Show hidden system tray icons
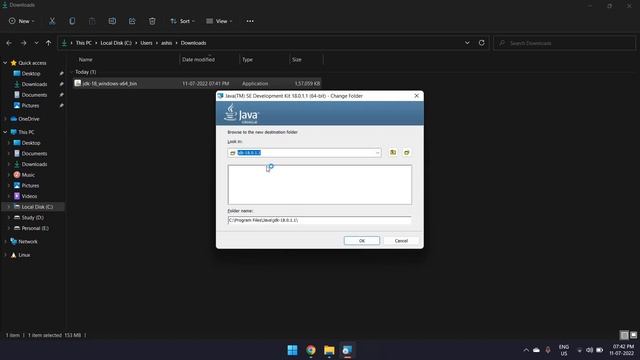 click(526, 350)
